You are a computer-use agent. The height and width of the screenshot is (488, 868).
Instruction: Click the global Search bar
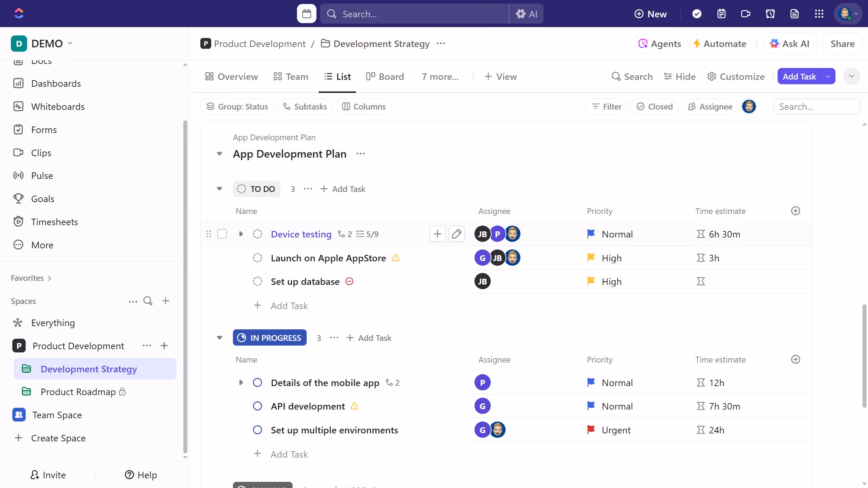tap(414, 14)
